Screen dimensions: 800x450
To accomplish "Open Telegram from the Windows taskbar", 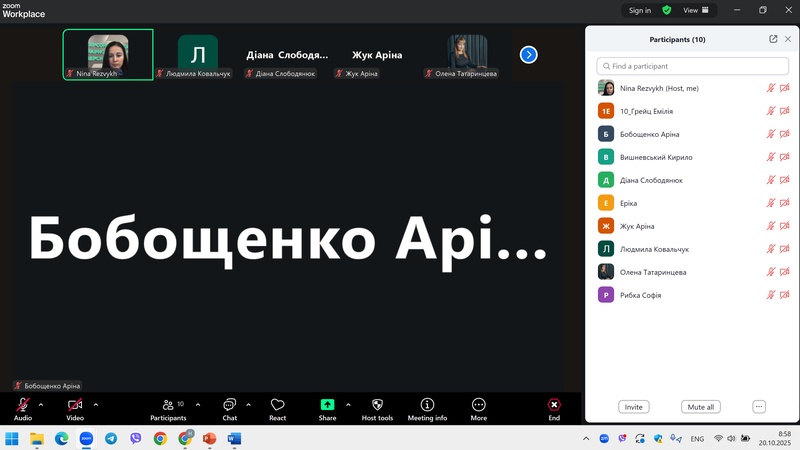I will [110, 438].
